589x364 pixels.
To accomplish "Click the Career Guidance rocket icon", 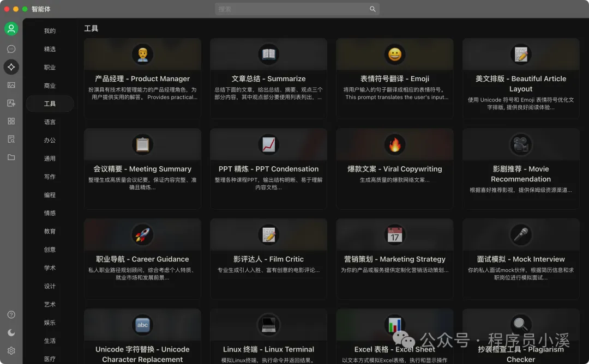I will tap(142, 235).
